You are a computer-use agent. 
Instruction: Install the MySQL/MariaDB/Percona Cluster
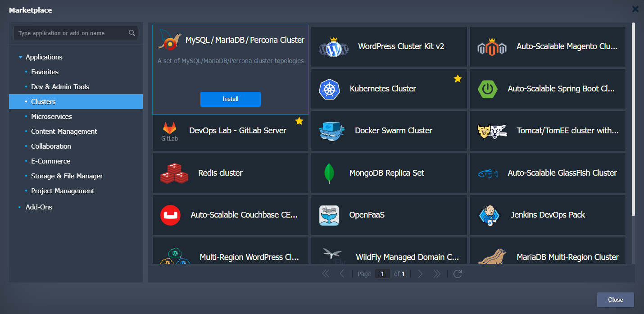[231, 99]
